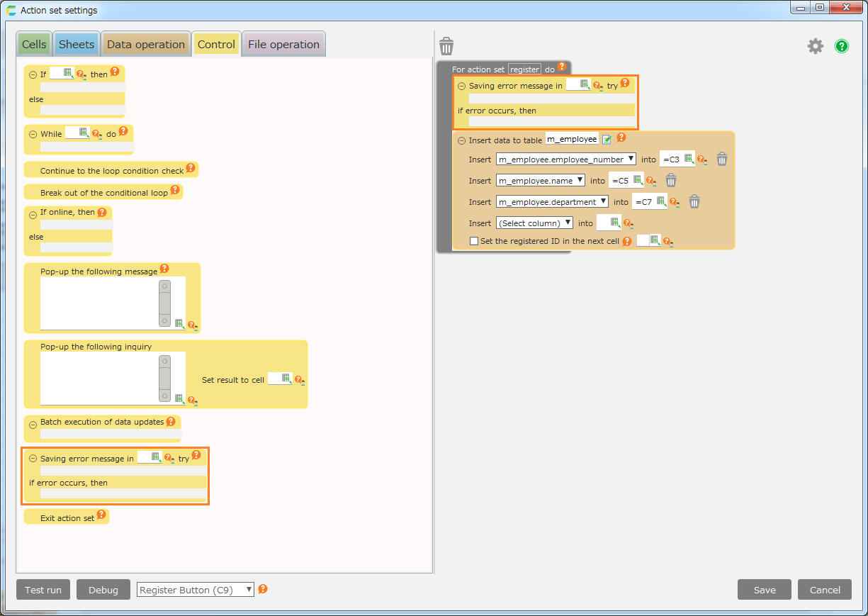Image resolution: width=868 pixels, height=616 pixels.
Task: Open help for Exit action set block
Action: tap(101, 515)
